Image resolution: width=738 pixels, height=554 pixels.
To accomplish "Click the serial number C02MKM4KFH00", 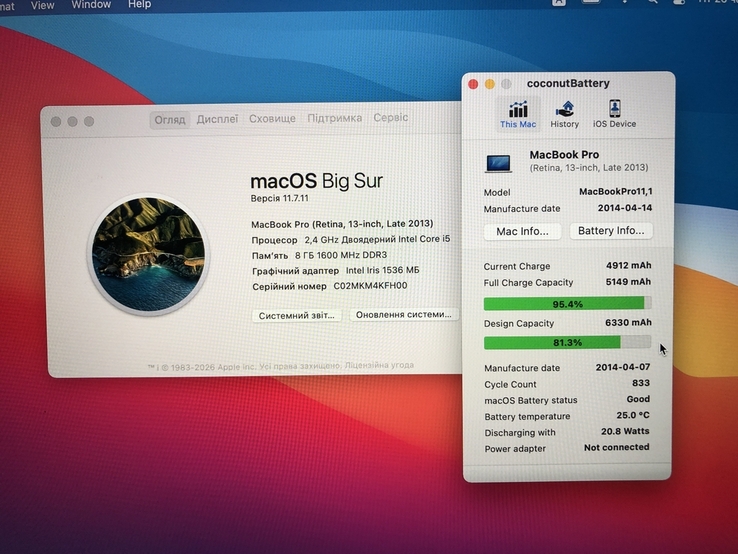I will [370, 286].
